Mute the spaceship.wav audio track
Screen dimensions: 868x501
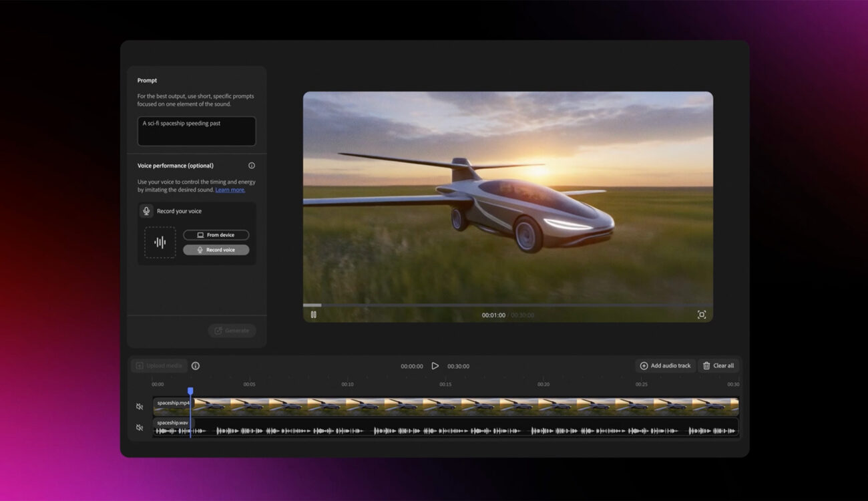(x=140, y=428)
